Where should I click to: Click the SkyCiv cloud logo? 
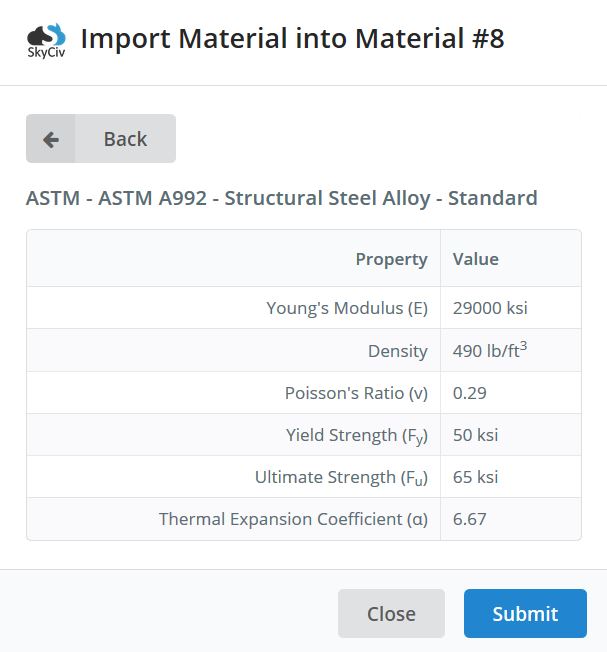click(46, 40)
